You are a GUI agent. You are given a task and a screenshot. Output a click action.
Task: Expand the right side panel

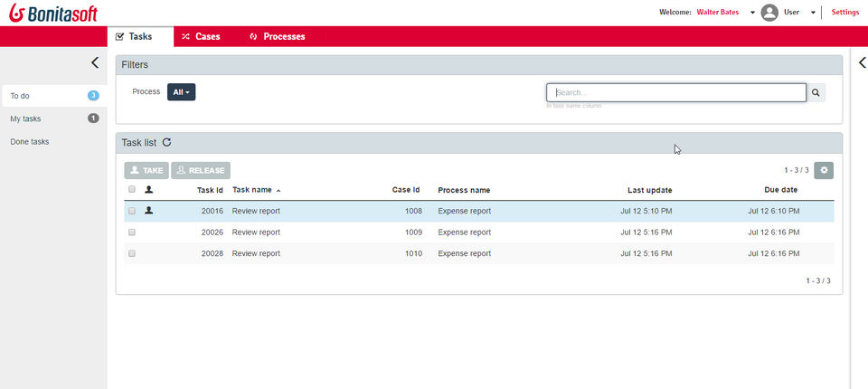point(862,62)
